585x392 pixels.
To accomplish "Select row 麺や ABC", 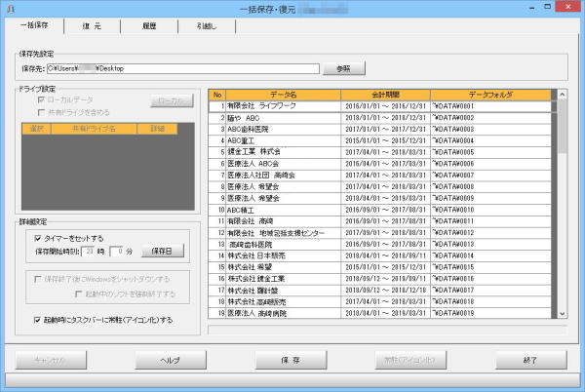I will (380, 118).
